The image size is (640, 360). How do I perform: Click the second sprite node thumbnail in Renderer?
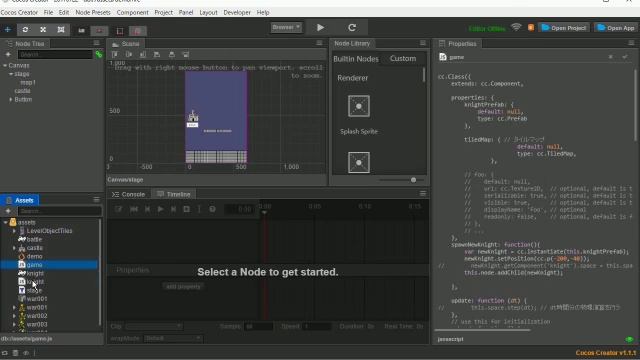[359, 162]
